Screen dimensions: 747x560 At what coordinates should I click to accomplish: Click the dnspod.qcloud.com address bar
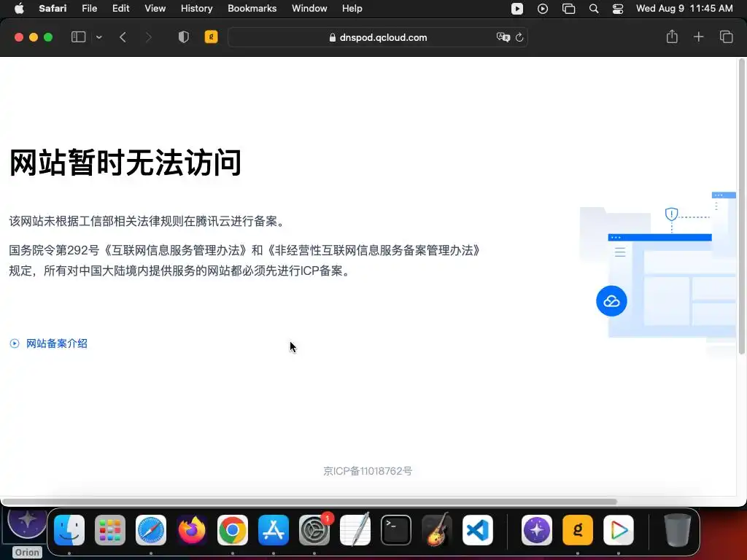[x=378, y=37]
